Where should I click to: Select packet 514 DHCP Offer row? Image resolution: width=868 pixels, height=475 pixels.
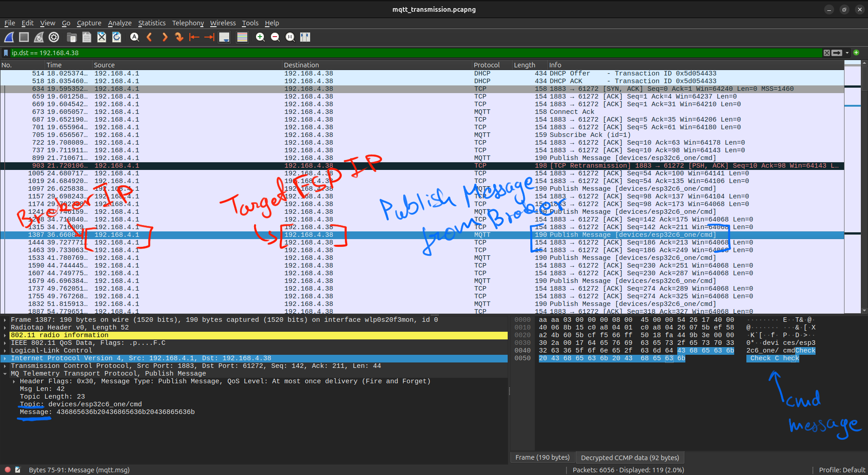(x=422, y=73)
